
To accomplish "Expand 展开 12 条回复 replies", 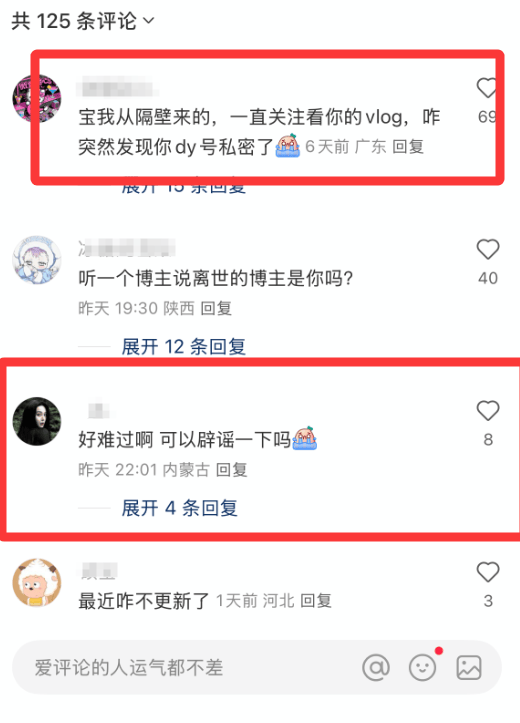I will (183, 347).
